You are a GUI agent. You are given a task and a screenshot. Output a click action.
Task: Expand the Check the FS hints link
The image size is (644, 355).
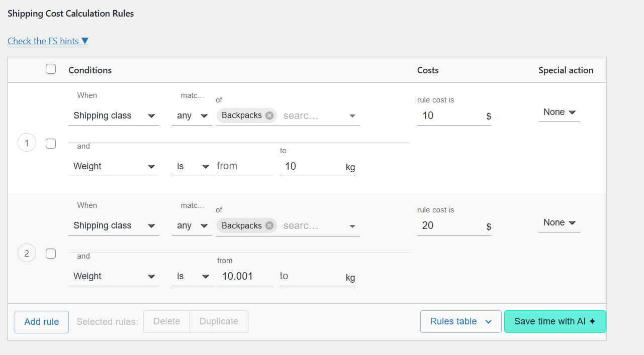tap(48, 41)
